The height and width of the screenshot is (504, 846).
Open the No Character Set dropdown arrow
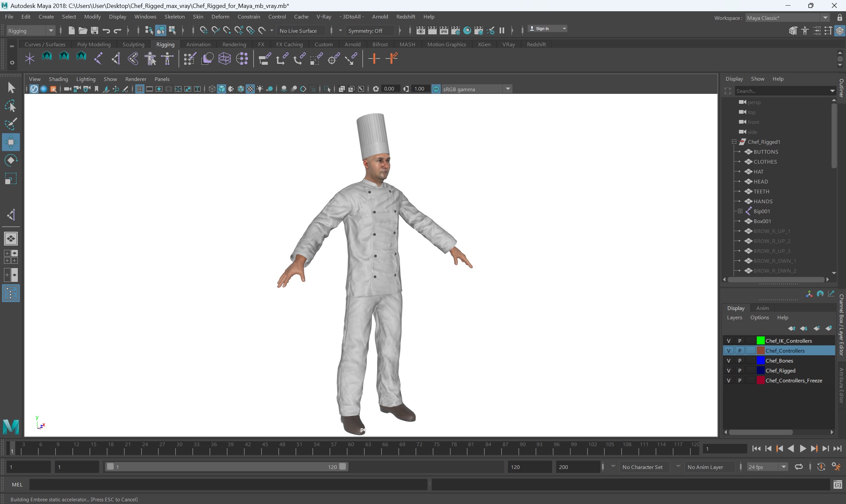(x=613, y=466)
